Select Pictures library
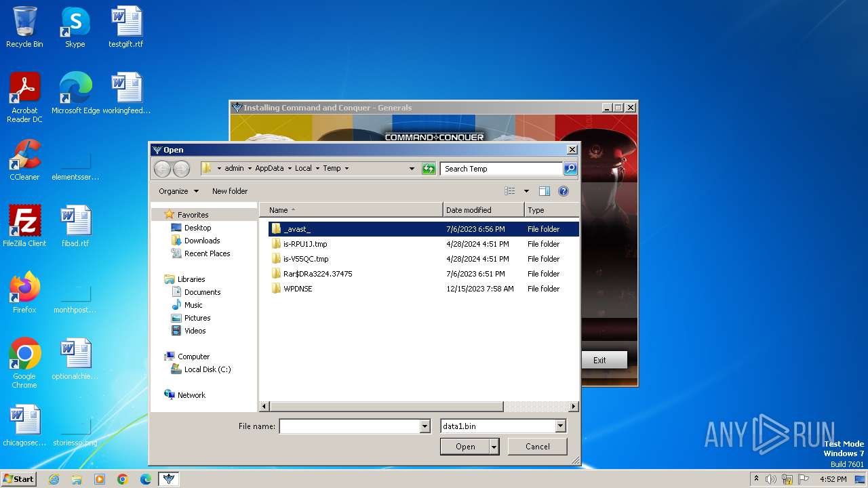Screen dimensions: 868x488 click(197, 318)
